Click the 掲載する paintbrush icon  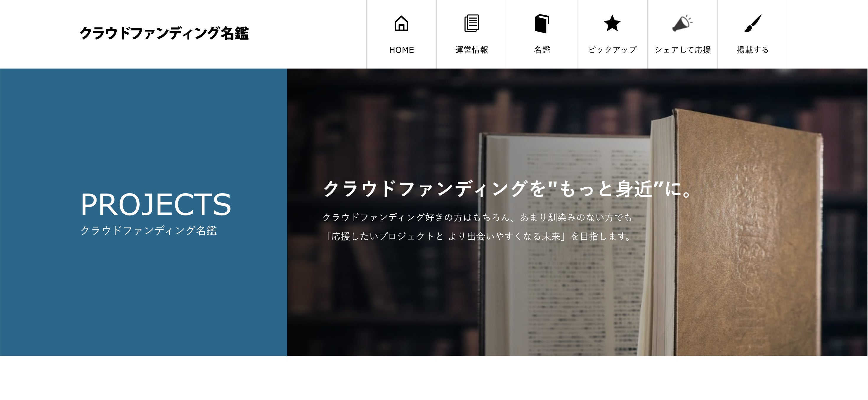coord(753,23)
